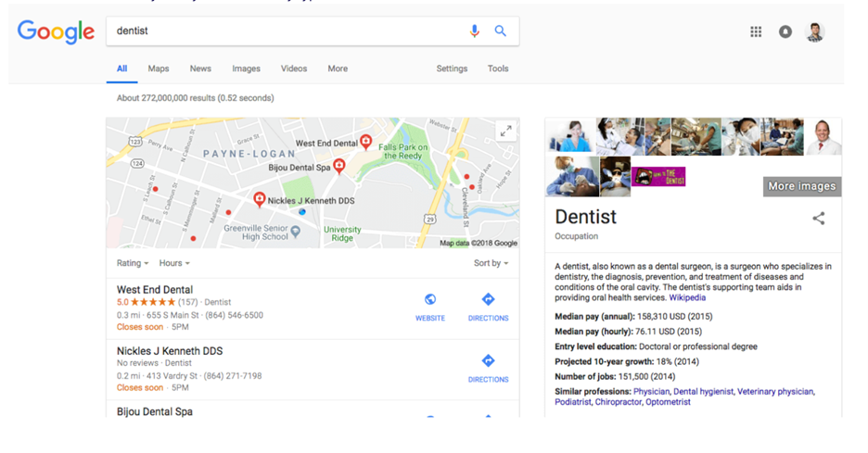Viewport: 868px width, 453px height.
Task: Switch to the Videos tab
Action: pos(294,69)
